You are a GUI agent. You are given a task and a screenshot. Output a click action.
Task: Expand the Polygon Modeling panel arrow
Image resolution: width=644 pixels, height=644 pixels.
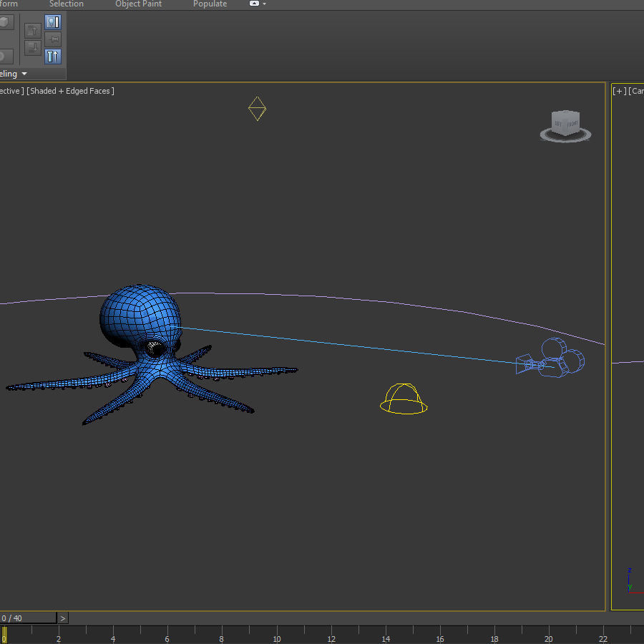(24, 74)
